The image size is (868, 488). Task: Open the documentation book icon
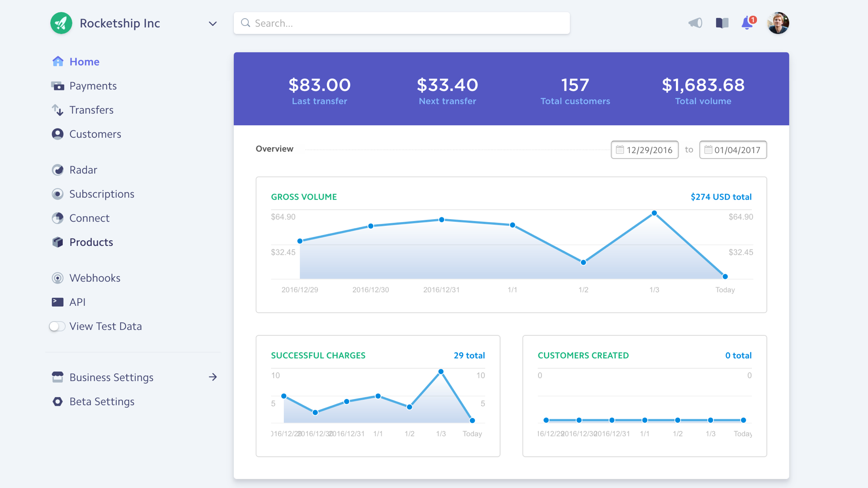[722, 23]
